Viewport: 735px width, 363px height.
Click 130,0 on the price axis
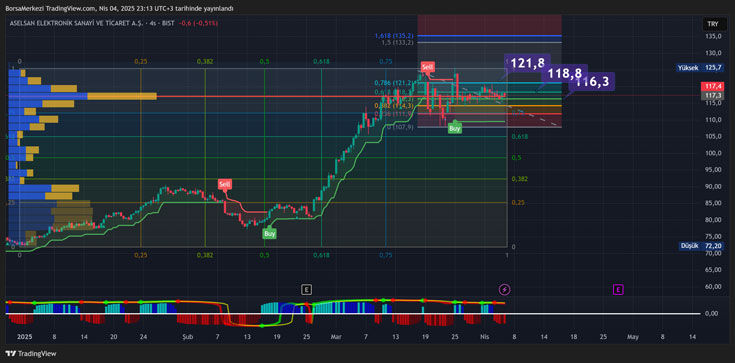click(x=713, y=53)
